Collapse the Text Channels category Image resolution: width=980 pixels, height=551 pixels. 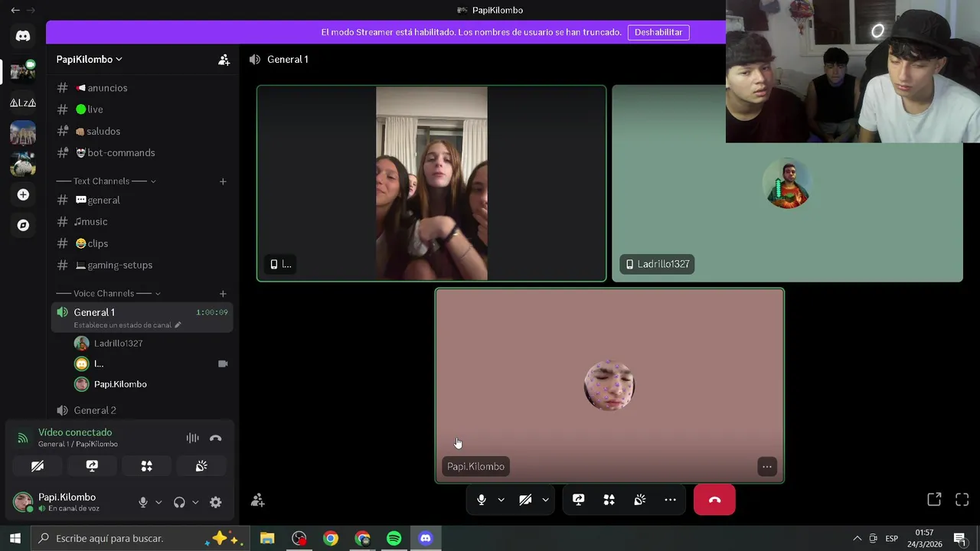[106, 181]
